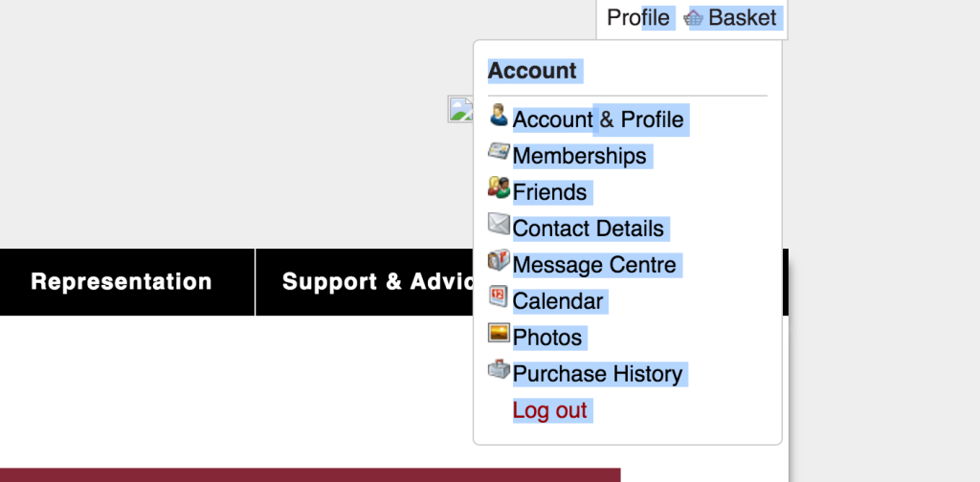Click the user icon beside Account & Profile
The image size is (980, 482).
[x=499, y=115]
